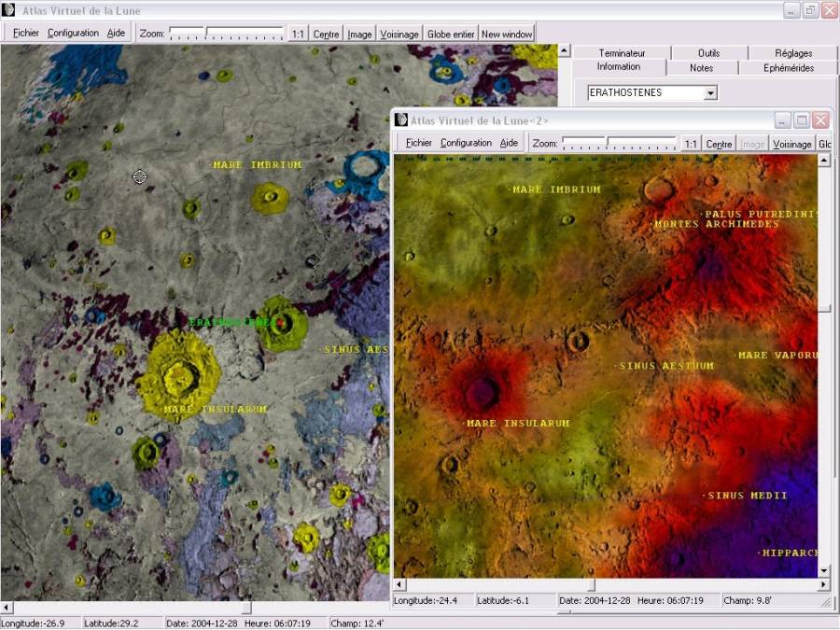Open the Fichier menu in the main window
This screenshot has height=630, width=840.
(x=26, y=34)
